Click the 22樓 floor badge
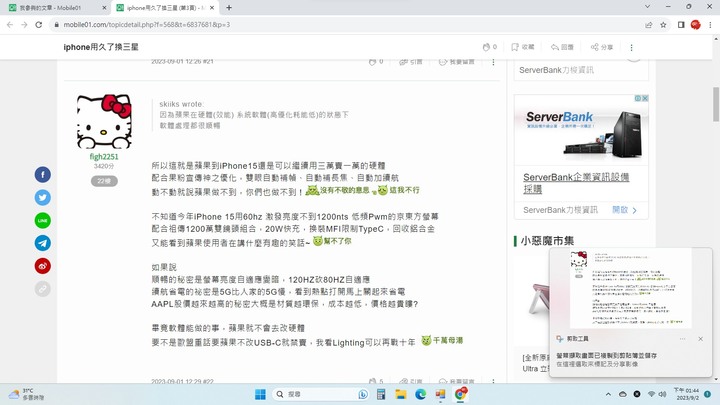Image resolution: width=720 pixels, height=405 pixels. pos(104,181)
